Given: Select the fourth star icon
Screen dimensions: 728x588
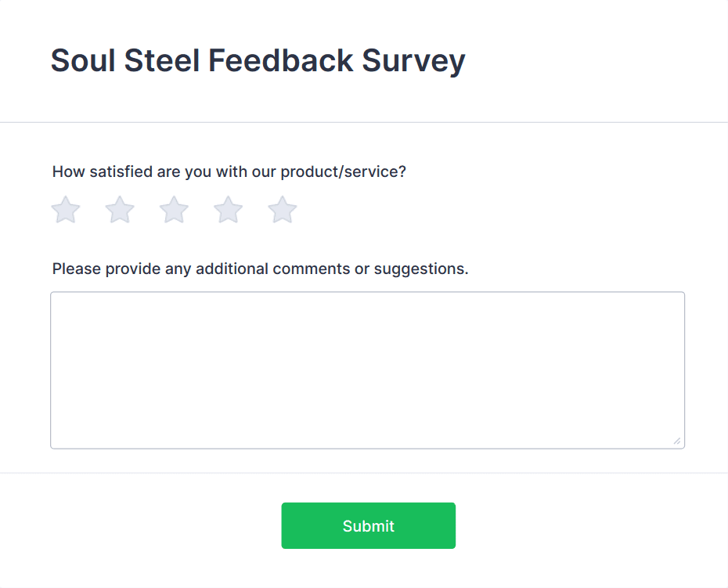Looking at the screenshot, I should point(228,210).
